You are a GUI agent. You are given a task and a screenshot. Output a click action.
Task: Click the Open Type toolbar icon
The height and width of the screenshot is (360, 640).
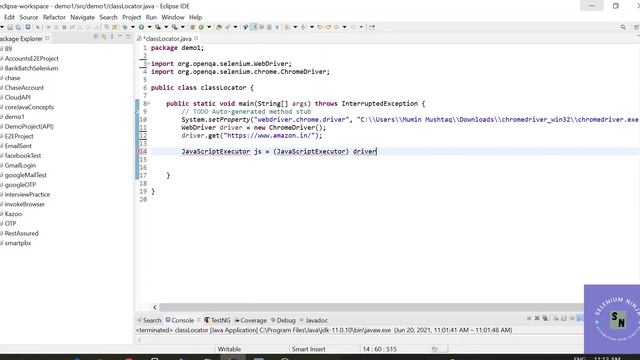[219, 27]
